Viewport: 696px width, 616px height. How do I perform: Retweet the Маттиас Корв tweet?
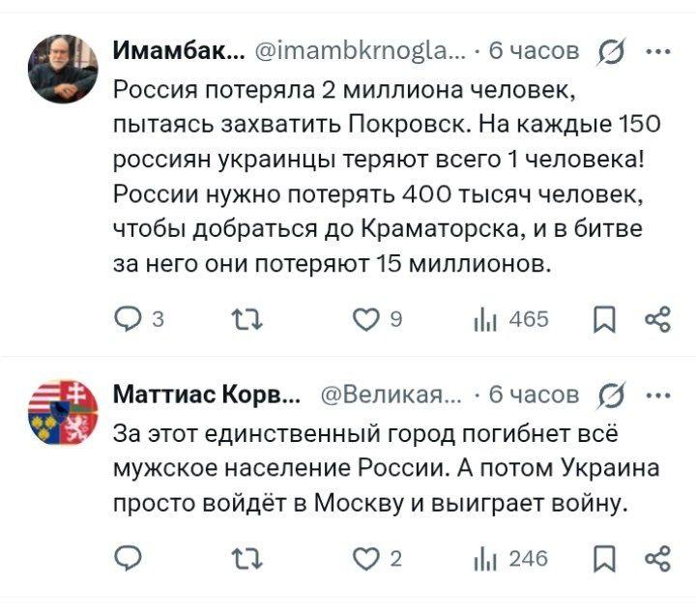pyautogui.click(x=246, y=557)
